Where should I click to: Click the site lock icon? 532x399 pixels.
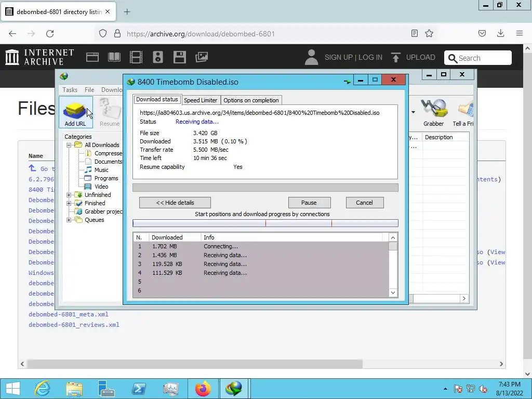tap(117, 33)
